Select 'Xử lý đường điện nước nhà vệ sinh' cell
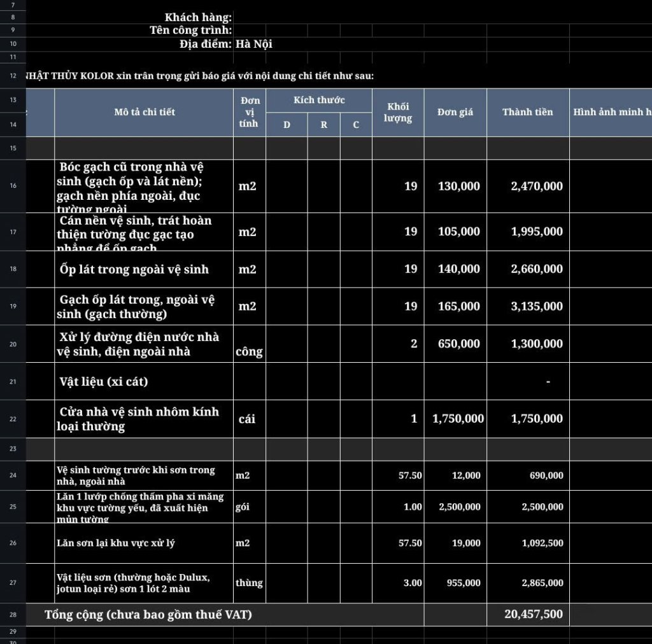 pos(144,344)
